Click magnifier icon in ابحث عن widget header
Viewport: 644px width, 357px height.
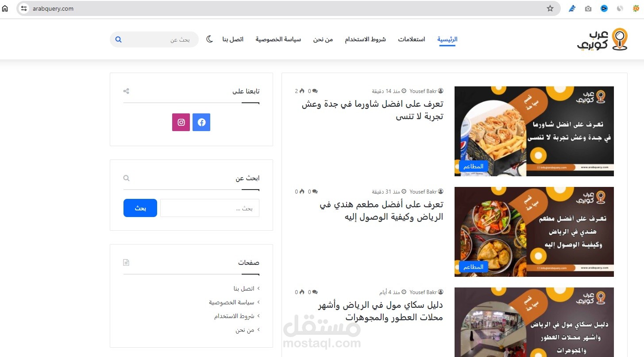126,178
